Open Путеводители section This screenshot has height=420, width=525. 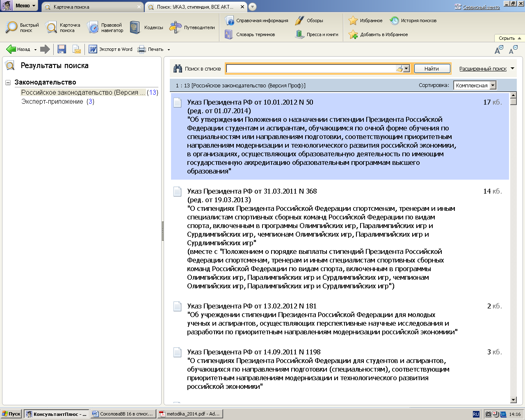[x=192, y=27]
